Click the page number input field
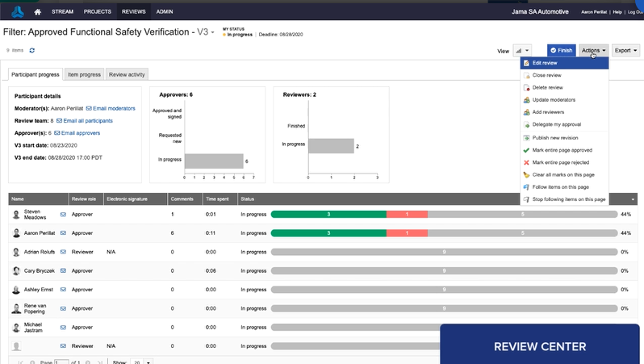This screenshot has width=644, height=364. pos(61,362)
